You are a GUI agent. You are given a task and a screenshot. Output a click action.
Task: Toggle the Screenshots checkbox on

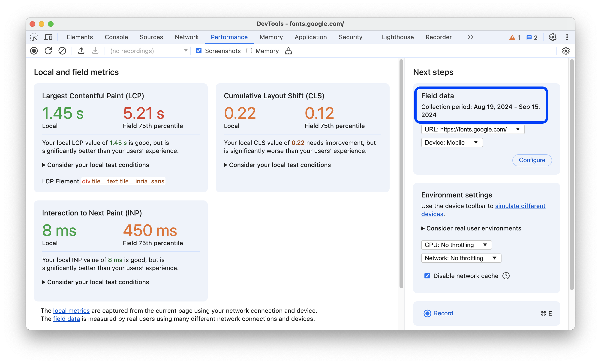coord(198,51)
